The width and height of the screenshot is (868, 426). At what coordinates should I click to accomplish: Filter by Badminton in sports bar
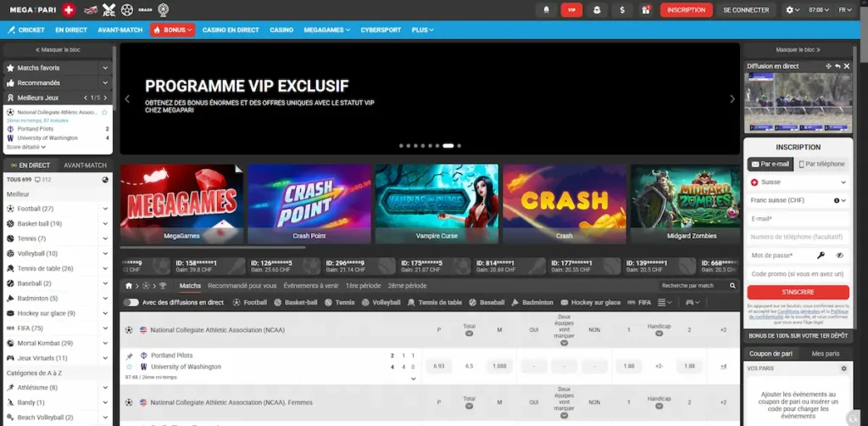click(532, 302)
